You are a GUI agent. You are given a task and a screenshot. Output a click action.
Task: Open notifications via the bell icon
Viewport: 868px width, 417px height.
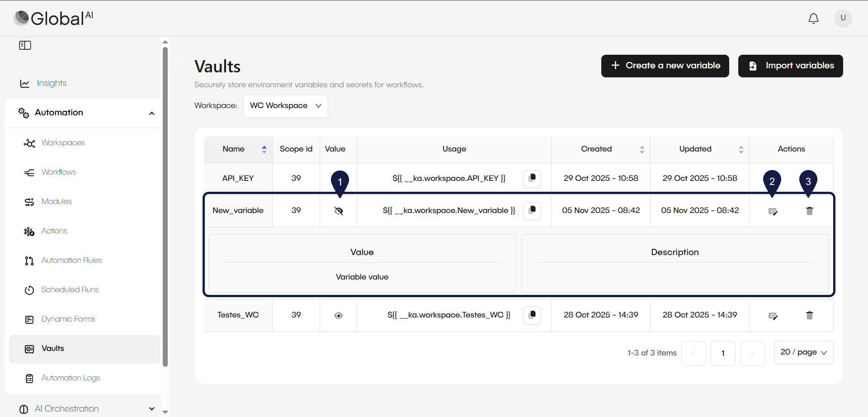(x=813, y=19)
